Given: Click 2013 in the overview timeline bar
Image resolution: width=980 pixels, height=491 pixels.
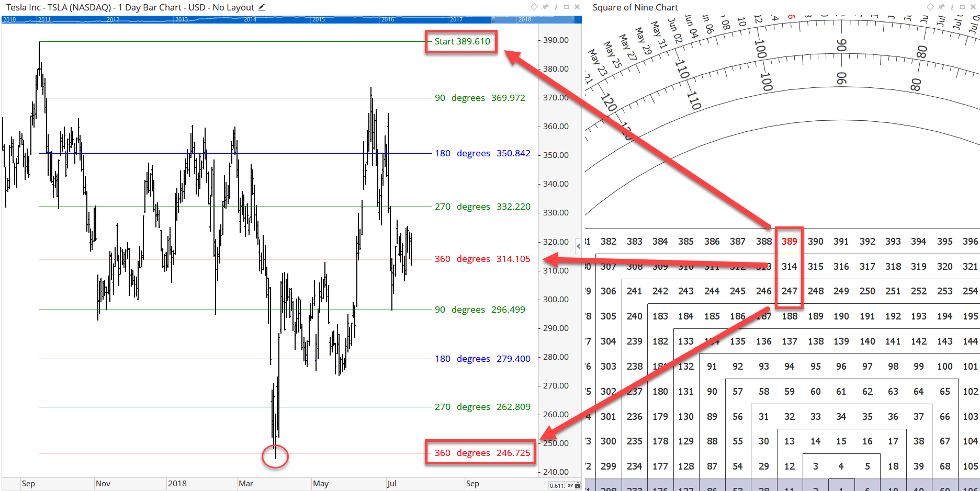Looking at the screenshot, I should click(182, 19).
